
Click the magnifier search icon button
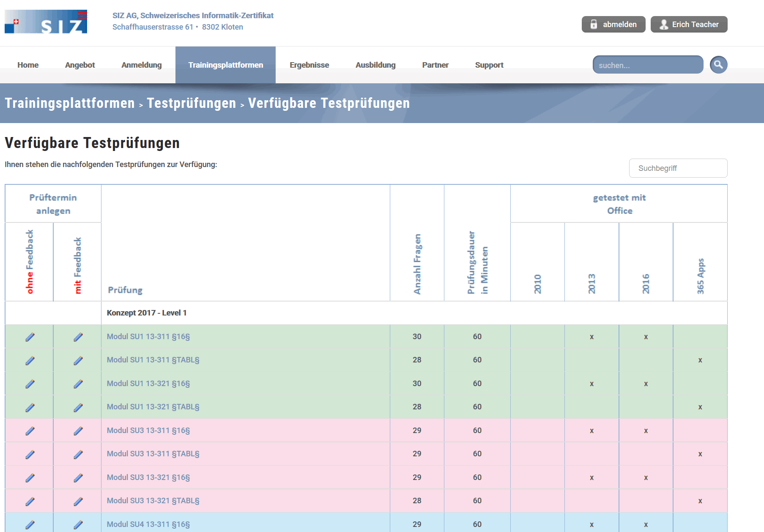[718, 65]
